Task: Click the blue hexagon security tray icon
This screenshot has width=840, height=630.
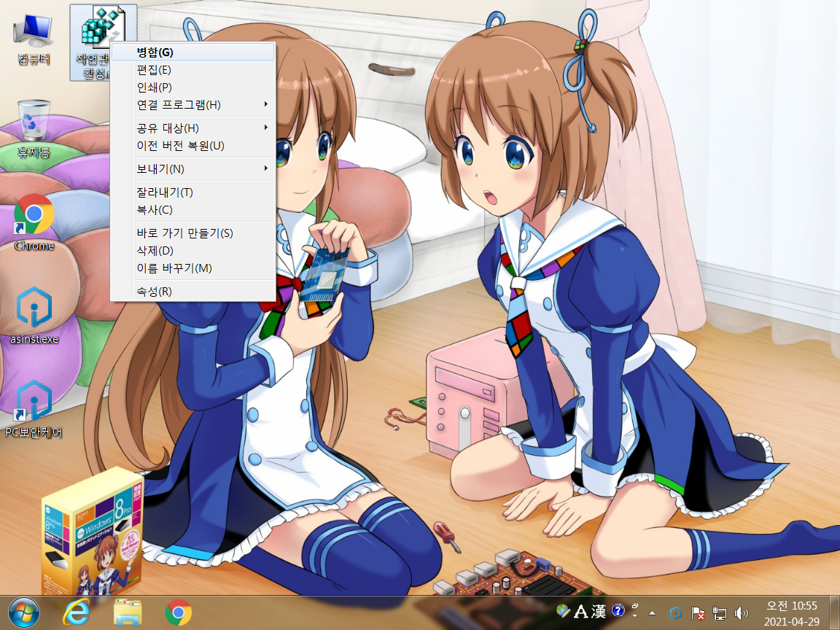Action: [x=675, y=612]
